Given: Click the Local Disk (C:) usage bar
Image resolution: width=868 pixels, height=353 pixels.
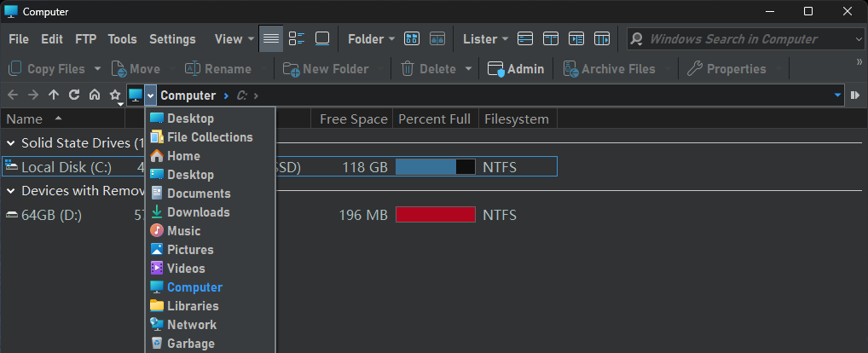Looking at the screenshot, I should pos(435,167).
